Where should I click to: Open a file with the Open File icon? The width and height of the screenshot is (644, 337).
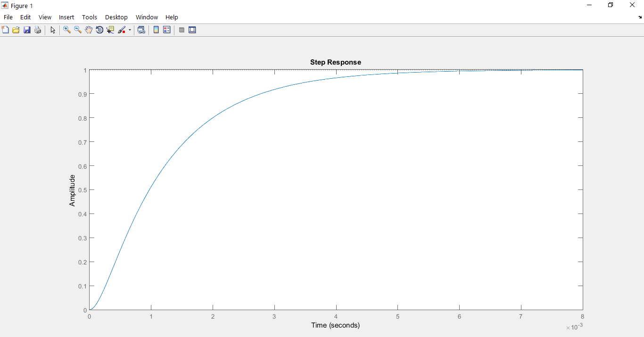tap(16, 30)
